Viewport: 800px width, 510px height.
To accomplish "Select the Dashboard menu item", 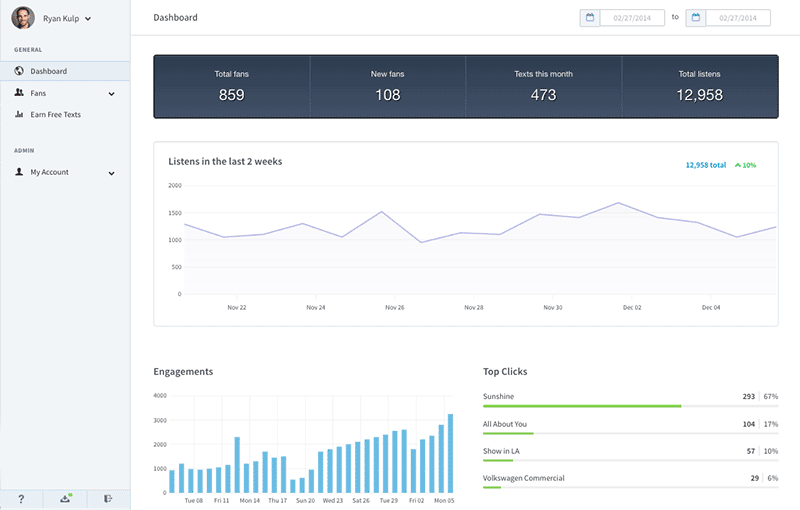I will click(x=48, y=71).
